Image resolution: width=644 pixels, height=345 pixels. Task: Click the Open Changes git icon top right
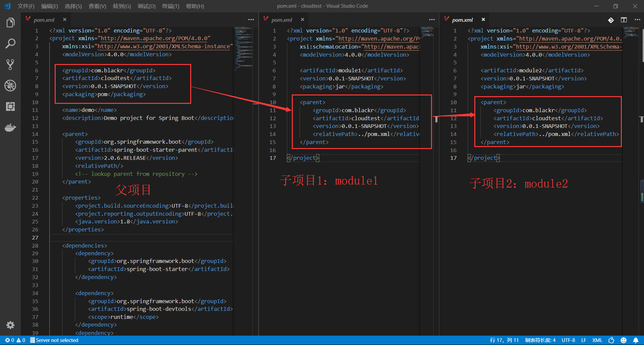pyautogui.click(x=611, y=20)
